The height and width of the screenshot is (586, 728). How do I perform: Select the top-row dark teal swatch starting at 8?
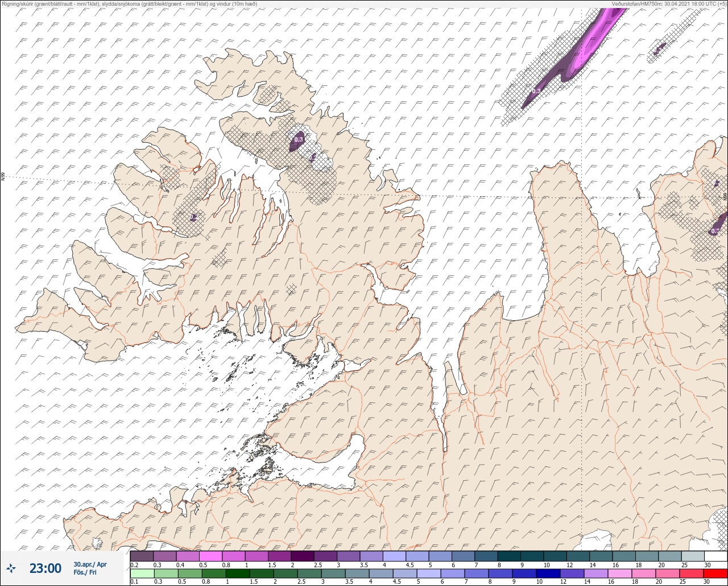509,556
